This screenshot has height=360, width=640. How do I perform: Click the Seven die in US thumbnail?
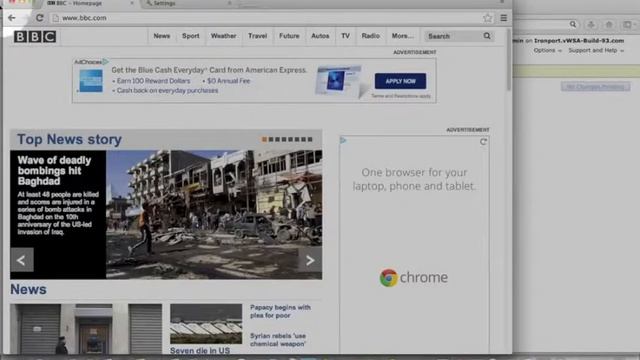click(206, 324)
